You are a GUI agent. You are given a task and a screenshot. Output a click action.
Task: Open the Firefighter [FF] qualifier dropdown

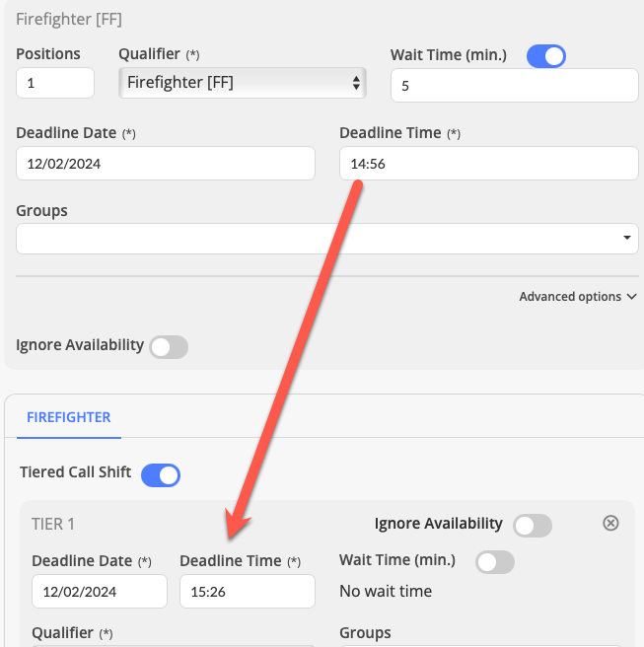243,83
